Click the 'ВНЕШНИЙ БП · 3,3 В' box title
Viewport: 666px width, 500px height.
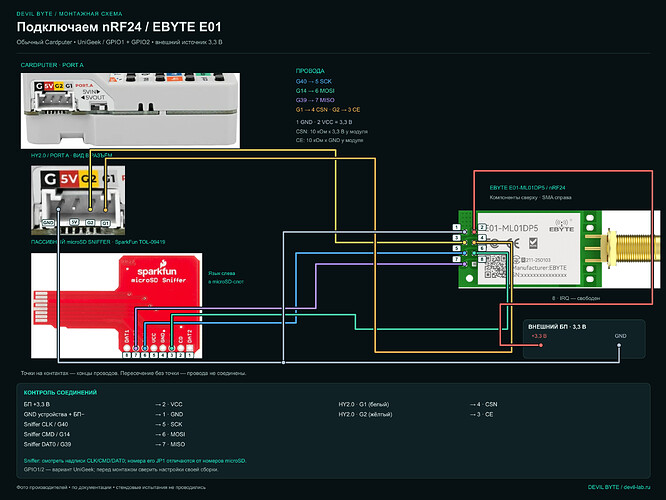[557, 327]
